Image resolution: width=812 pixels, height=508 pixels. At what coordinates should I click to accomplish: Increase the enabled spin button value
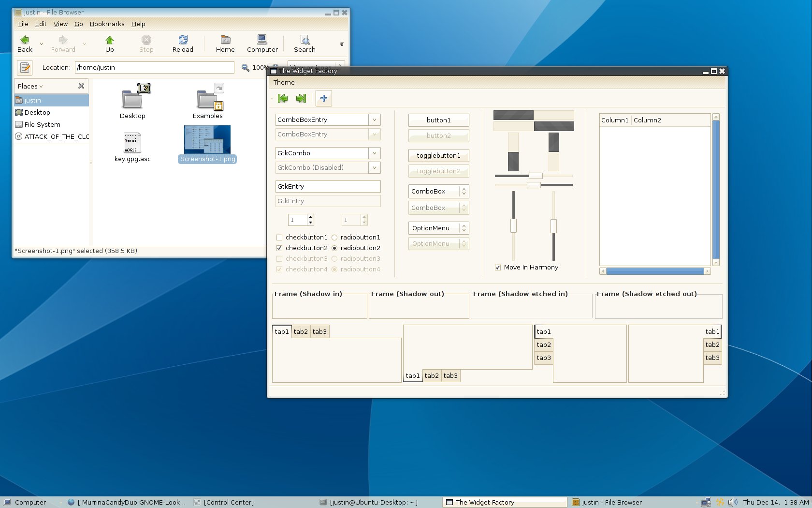[310, 217]
